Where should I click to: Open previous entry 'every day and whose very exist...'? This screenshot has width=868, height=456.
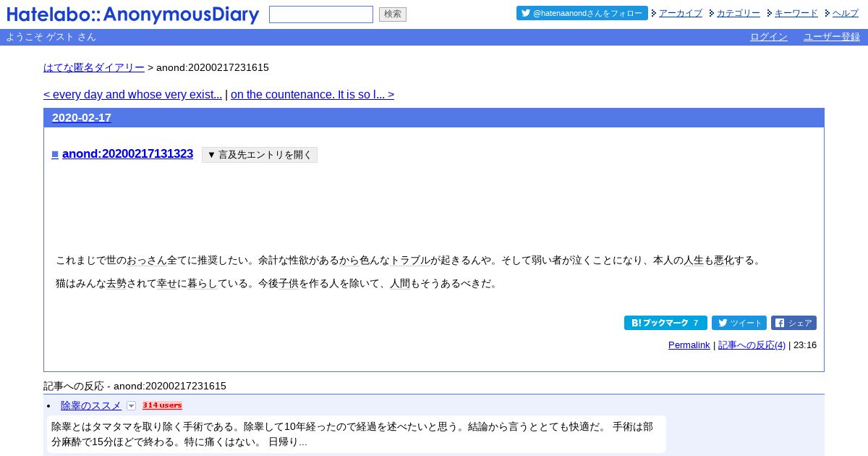coord(132,94)
